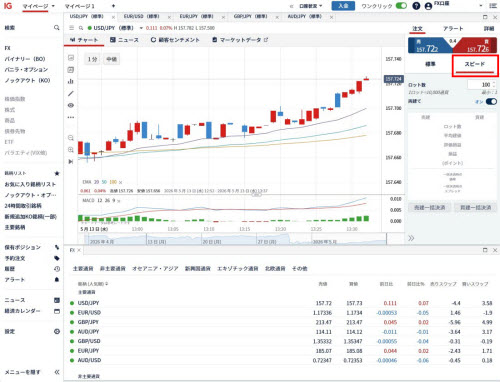Open the USD/JPY instrument dropdown arrow
Image resolution: width=500 pixels, height=382 pixels.
(141, 28)
